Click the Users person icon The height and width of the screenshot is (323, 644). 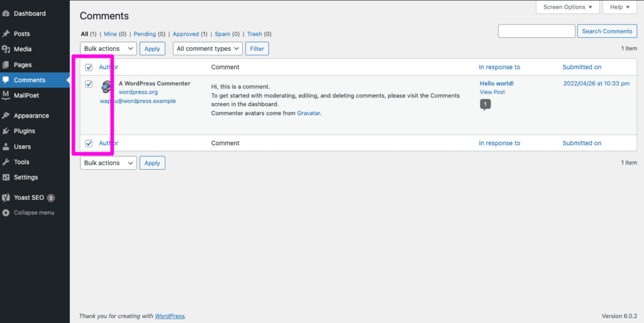[x=6, y=146]
